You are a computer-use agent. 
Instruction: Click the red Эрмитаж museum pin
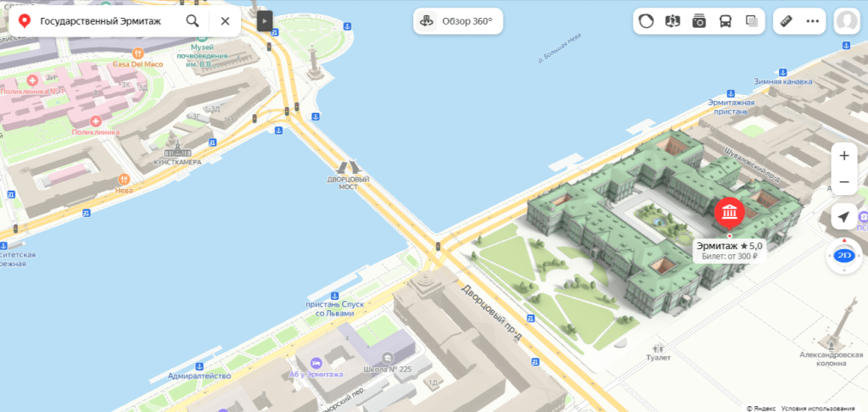(729, 213)
